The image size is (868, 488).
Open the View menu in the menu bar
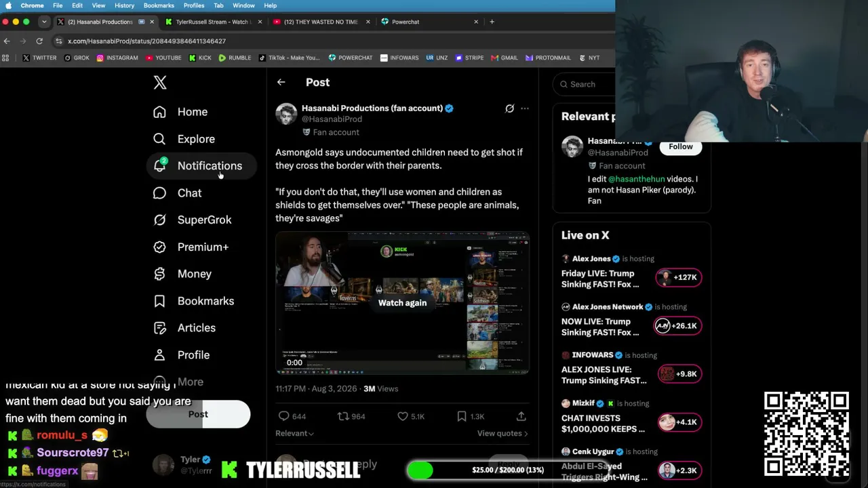tap(98, 5)
